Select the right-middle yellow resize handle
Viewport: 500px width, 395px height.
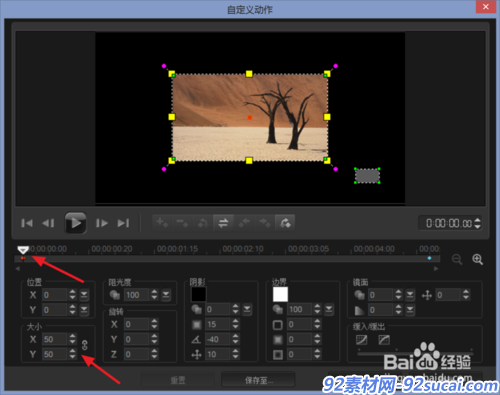[x=327, y=117]
